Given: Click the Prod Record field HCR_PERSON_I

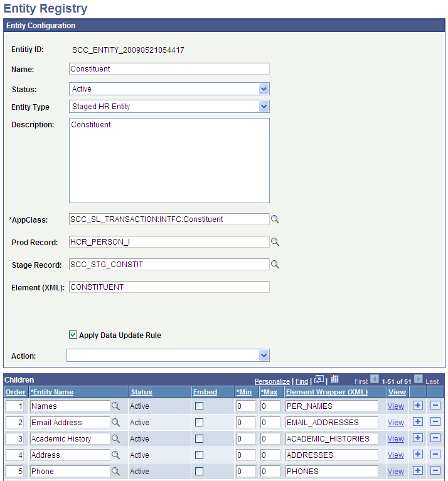Looking at the screenshot, I should pyautogui.click(x=169, y=241).
